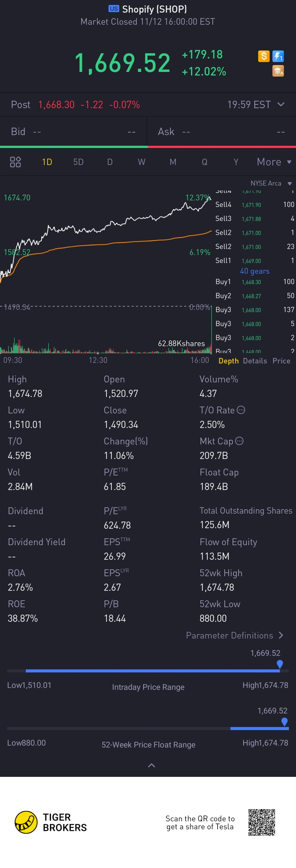Tap the Tiger Brokers logo
The width and height of the screenshot is (296, 868).
tap(50, 822)
